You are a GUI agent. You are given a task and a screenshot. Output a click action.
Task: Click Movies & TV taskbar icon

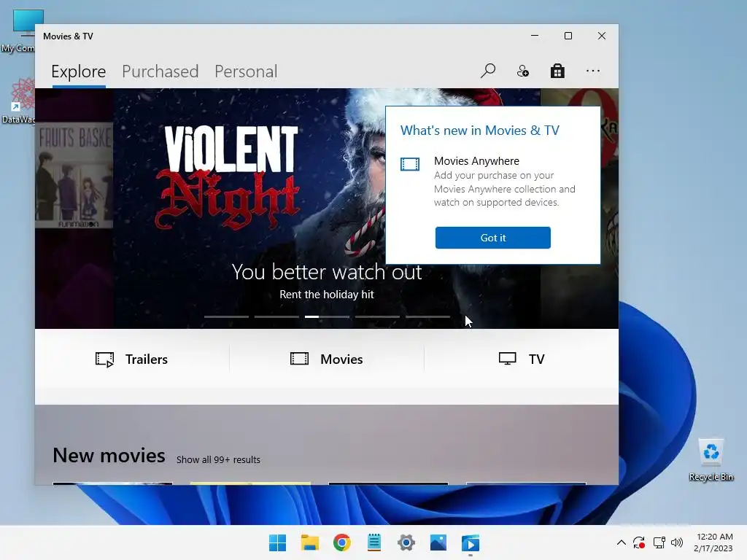point(471,542)
